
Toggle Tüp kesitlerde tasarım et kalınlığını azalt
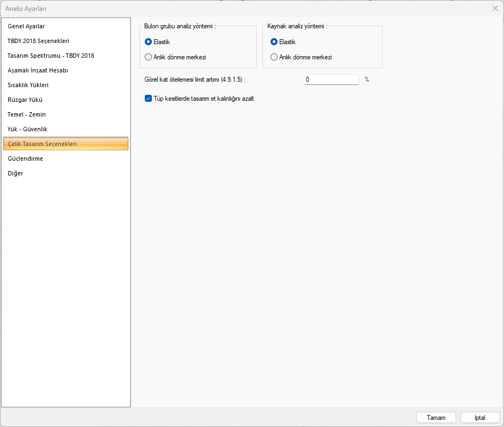click(149, 99)
